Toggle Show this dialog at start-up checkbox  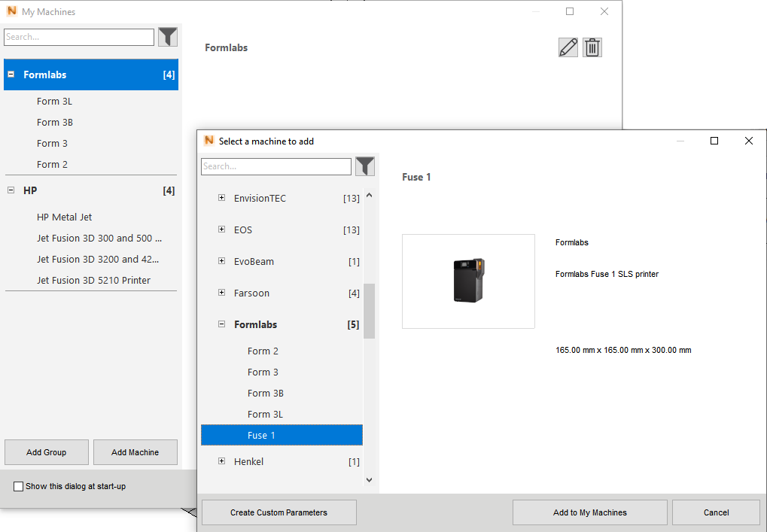19,486
